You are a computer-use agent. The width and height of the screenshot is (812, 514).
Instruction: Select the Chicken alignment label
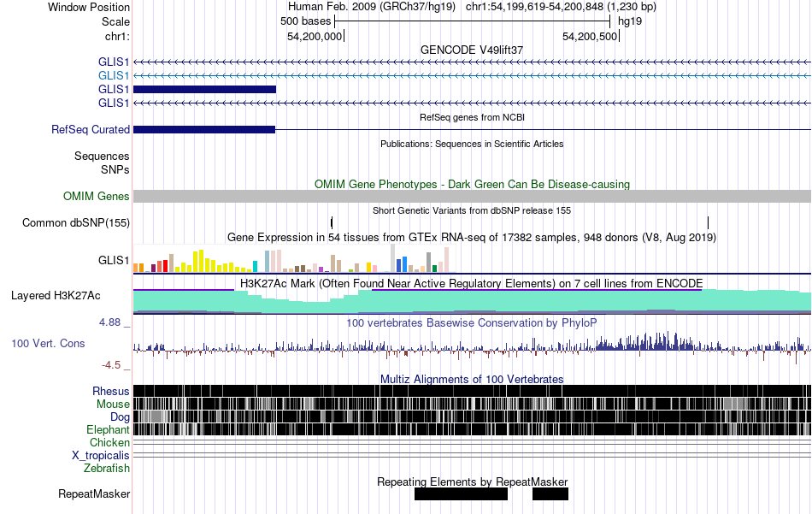click(109, 442)
